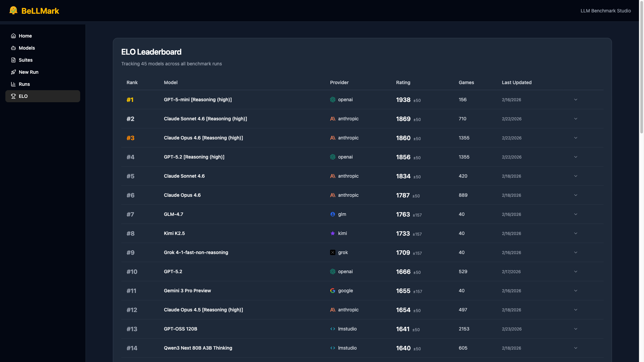Expand the GPT-OSS 120B row chevron
The image size is (644, 362).
click(x=576, y=329)
